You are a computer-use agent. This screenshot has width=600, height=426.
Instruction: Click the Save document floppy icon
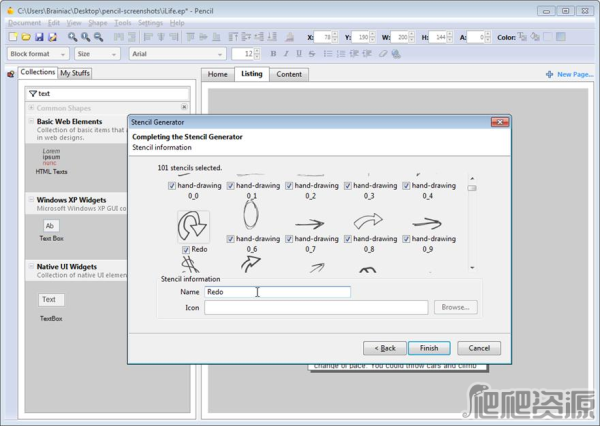click(38, 37)
